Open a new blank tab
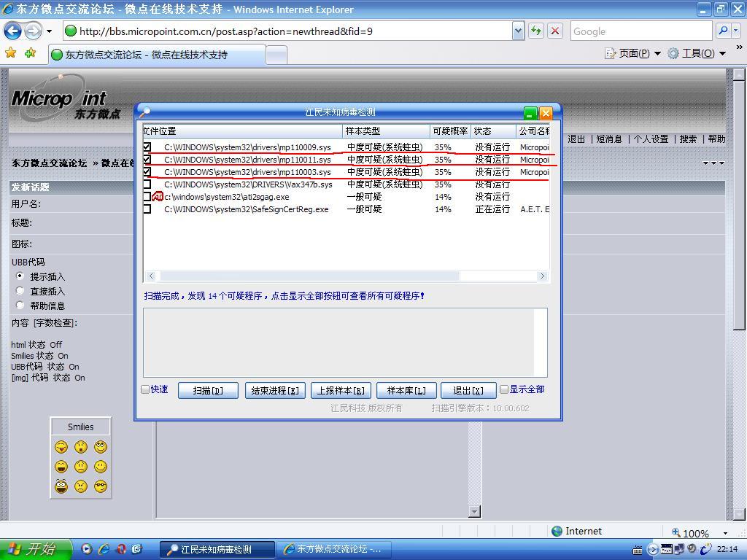The width and height of the screenshot is (747, 560). click(276, 55)
